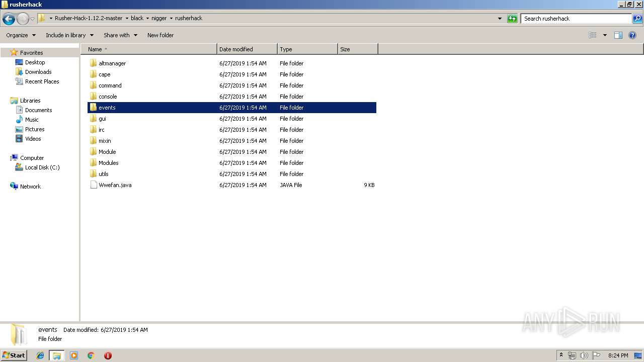
Task: Sort by the Type column
Action: (x=307, y=49)
